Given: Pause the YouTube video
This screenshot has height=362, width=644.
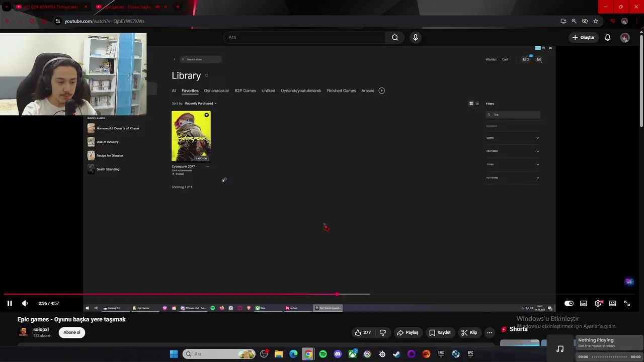Looking at the screenshot, I should (x=10, y=303).
